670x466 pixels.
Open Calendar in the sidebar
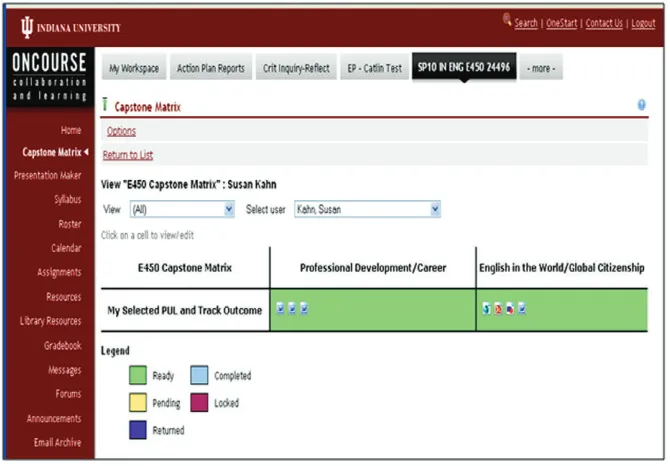pos(66,248)
